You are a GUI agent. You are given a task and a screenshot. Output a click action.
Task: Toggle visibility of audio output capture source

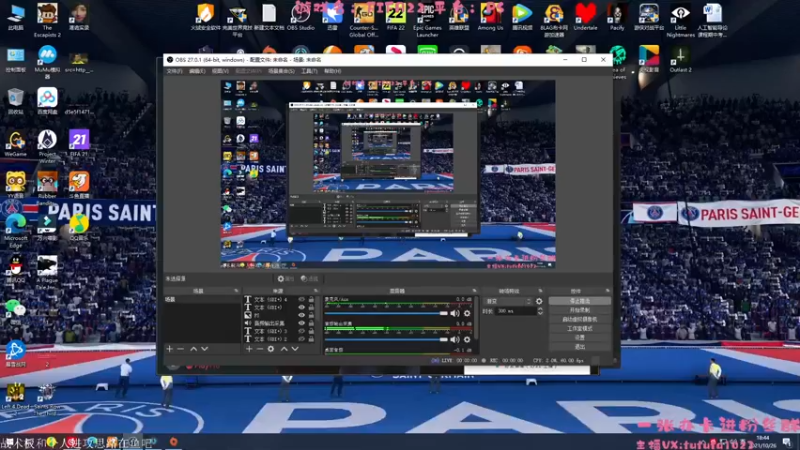pyautogui.click(x=301, y=323)
